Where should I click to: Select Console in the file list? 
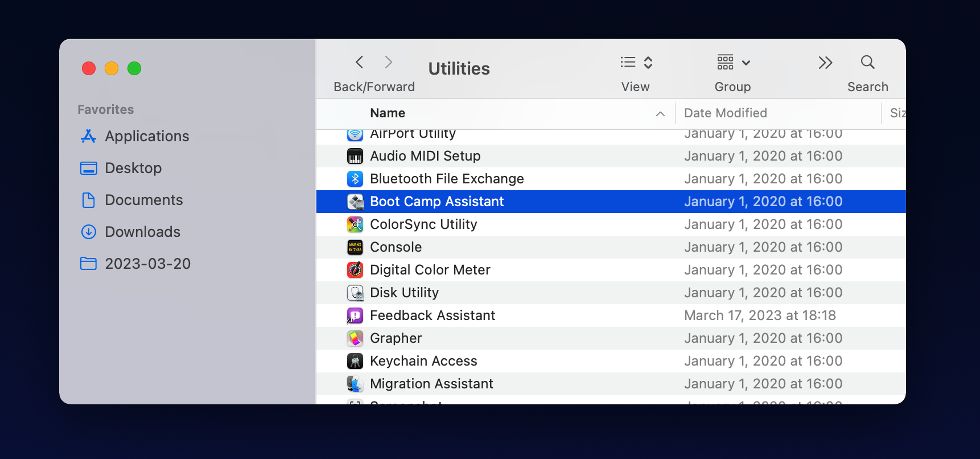[x=396, y=247]
